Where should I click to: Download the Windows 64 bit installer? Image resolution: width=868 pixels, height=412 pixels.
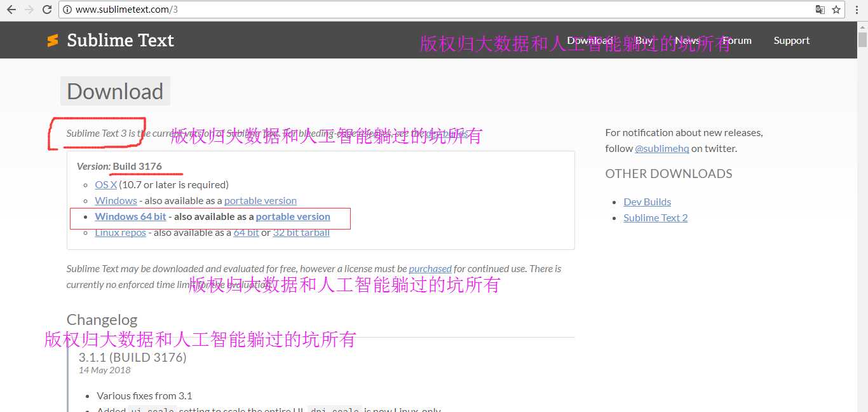click(130, 216)
